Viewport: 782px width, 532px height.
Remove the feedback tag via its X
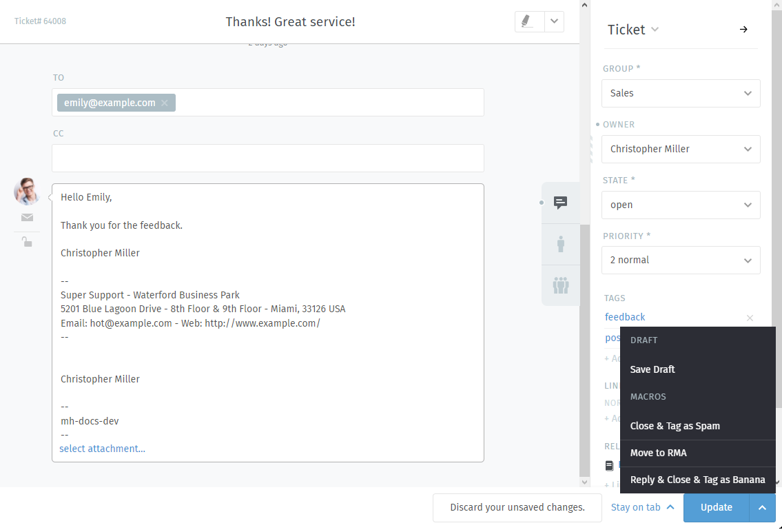coord(750,318)
